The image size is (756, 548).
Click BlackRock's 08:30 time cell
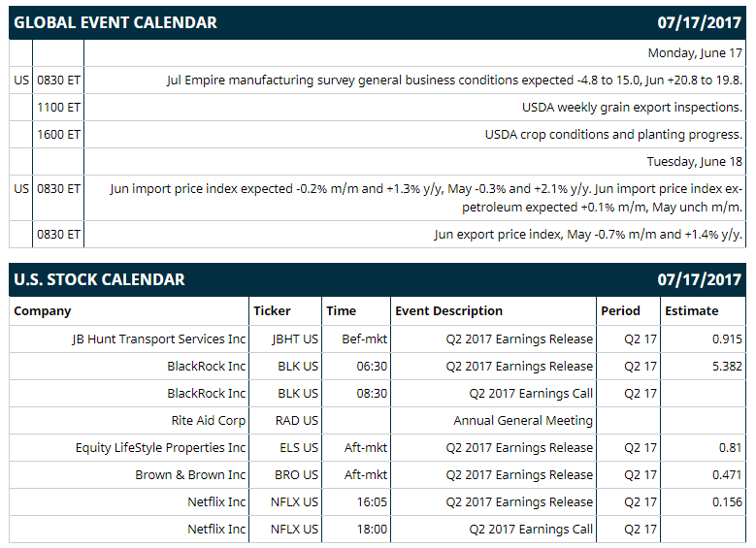[x=372, y=393]
